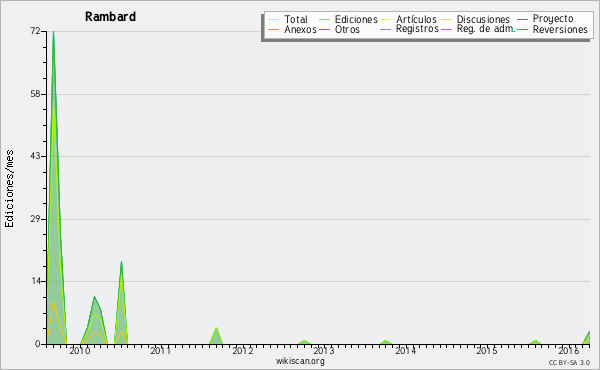This screenshot has height=370, width=600.
Task: Click the y-axis value 29
Action: [x=35, y=219]
